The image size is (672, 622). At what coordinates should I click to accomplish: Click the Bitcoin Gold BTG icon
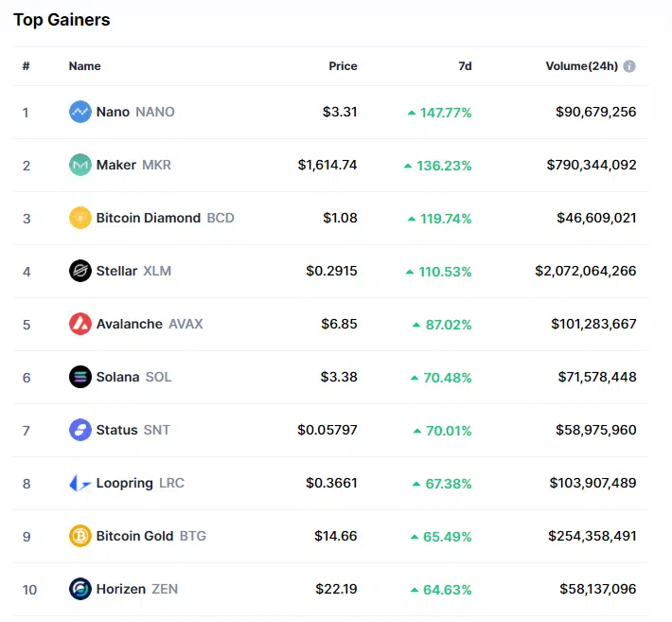80,536
